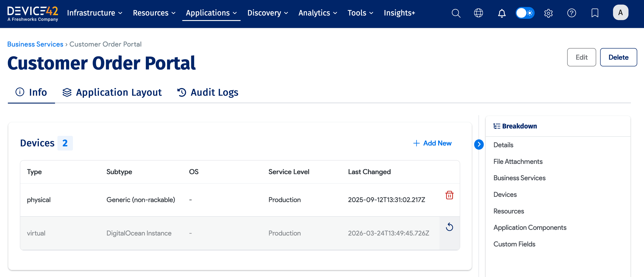
Task: Open the notifications bell
Action: click(x=501, y=13)
